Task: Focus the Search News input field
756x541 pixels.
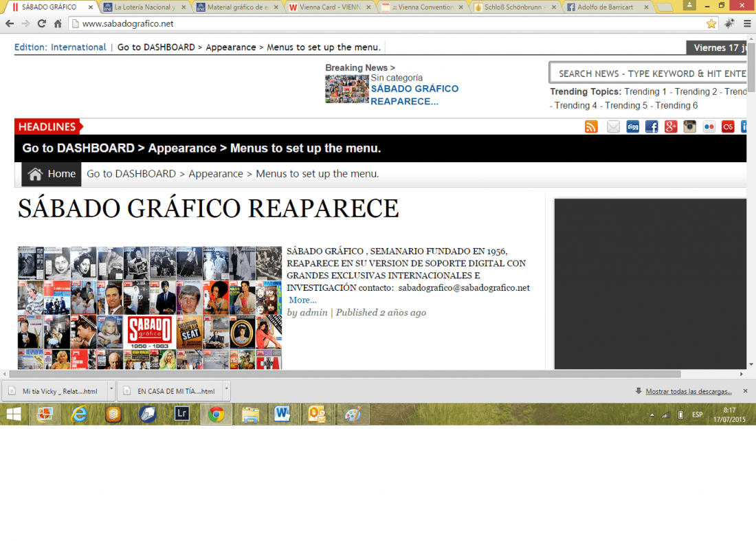Action: 648,74
